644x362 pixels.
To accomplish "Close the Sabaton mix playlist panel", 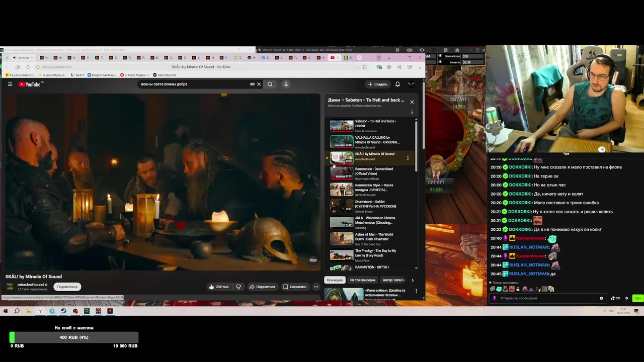I will (412, 102).
